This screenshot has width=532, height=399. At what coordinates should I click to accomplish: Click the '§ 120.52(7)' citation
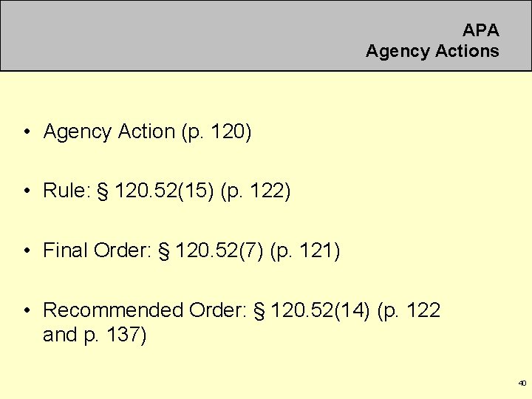tap(211, 250)
